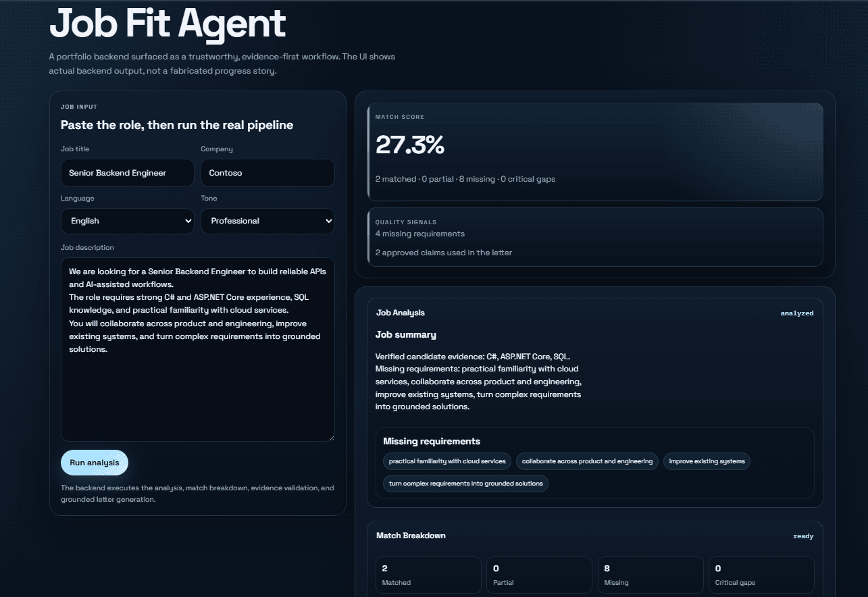The height and width of the screenshot is (597, 868).
Task: Click the 'Job summary' subheading
Action: click(406, 335)
